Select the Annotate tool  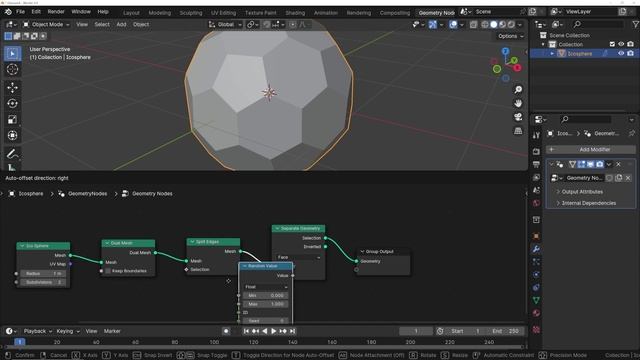point(12,153)
